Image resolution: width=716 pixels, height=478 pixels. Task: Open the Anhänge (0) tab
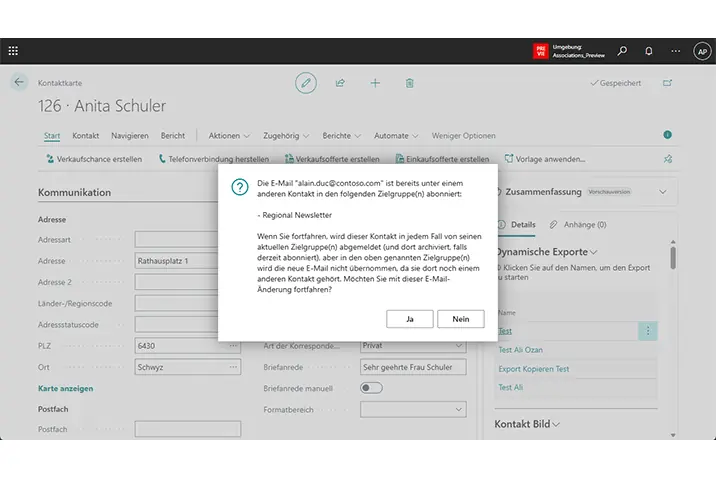pos(578,225)
